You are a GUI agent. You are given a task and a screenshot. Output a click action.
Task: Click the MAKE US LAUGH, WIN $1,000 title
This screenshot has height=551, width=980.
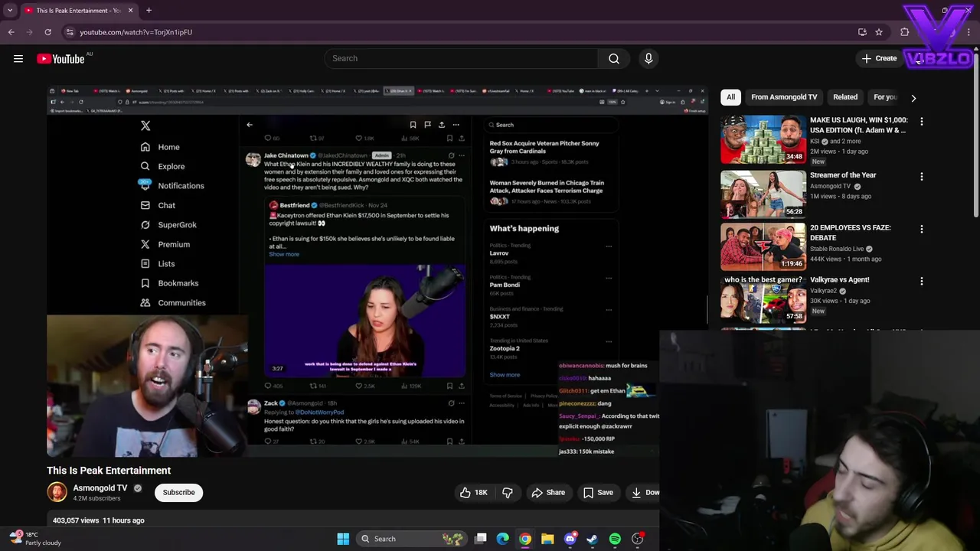tap(858, 125)
